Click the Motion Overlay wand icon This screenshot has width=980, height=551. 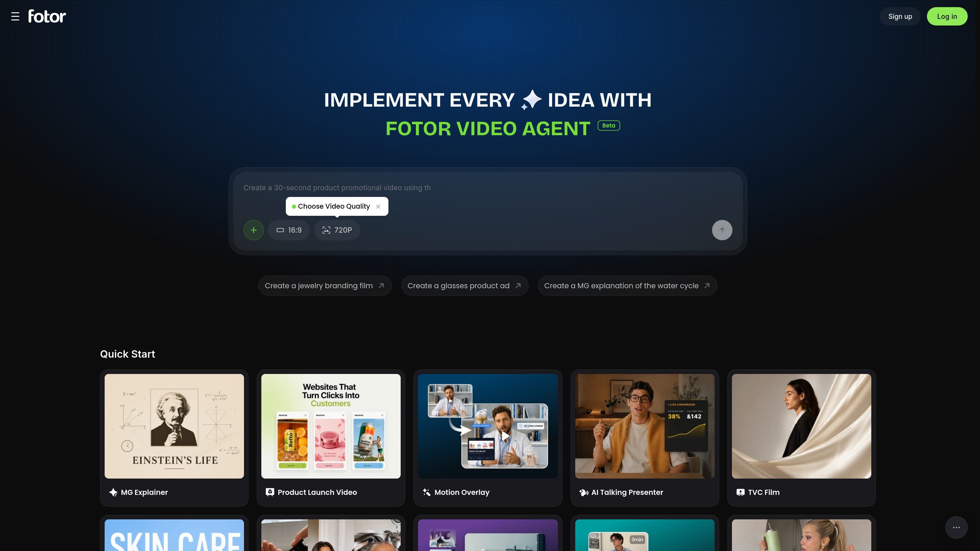(426, 492)
